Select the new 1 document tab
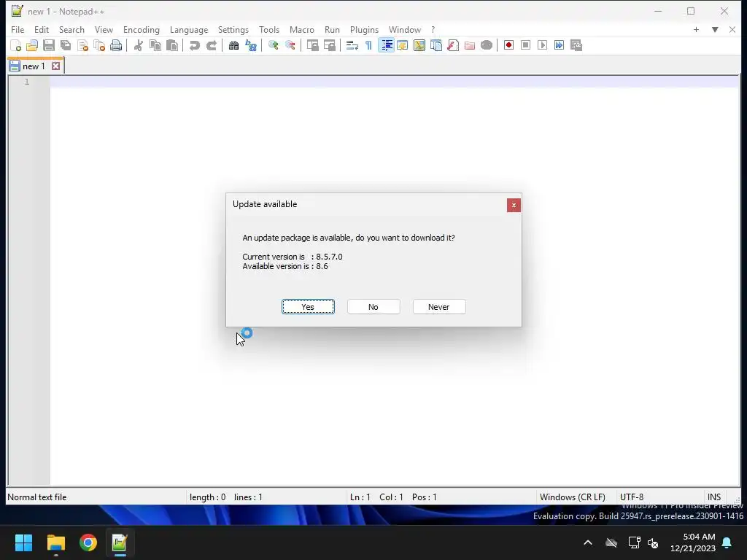The image size is (747, 560). pos(34,66)
